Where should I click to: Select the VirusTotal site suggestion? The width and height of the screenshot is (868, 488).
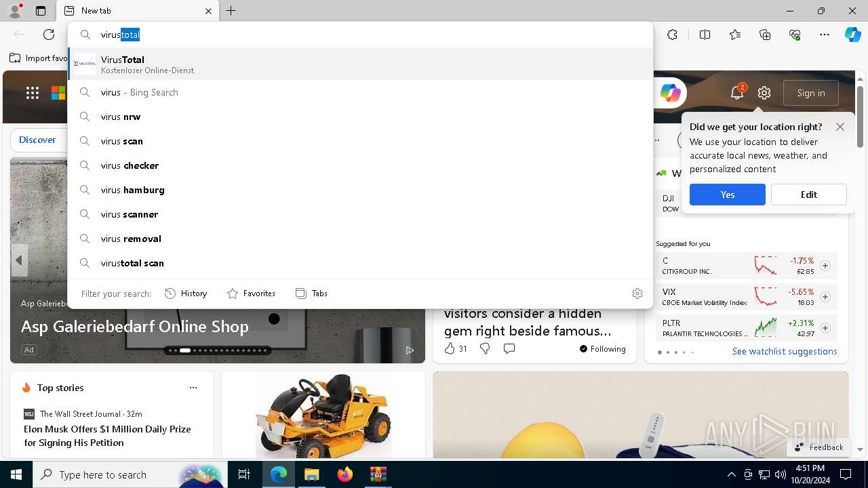point(360,64)
